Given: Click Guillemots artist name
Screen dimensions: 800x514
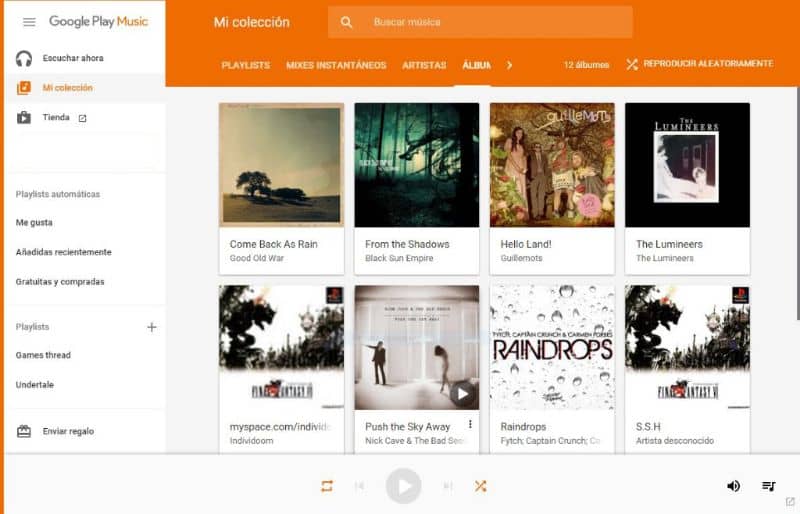Looking at the screenshot, I should click(521, 258).
